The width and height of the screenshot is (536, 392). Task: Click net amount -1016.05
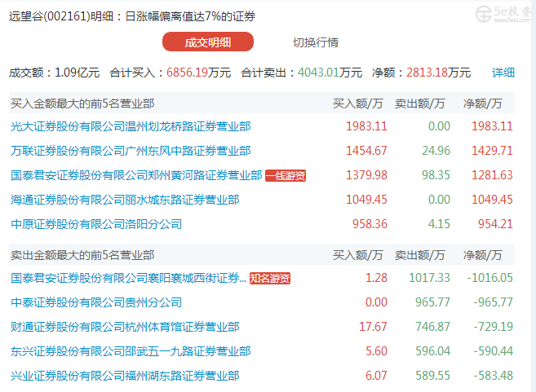tap(489, 278)
